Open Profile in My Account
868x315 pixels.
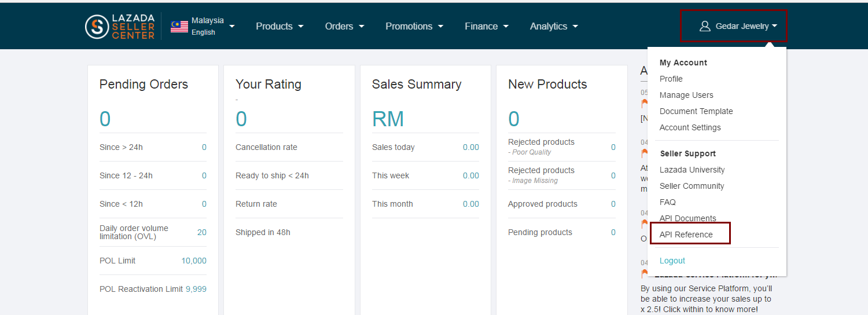click(x=671, y=79)
